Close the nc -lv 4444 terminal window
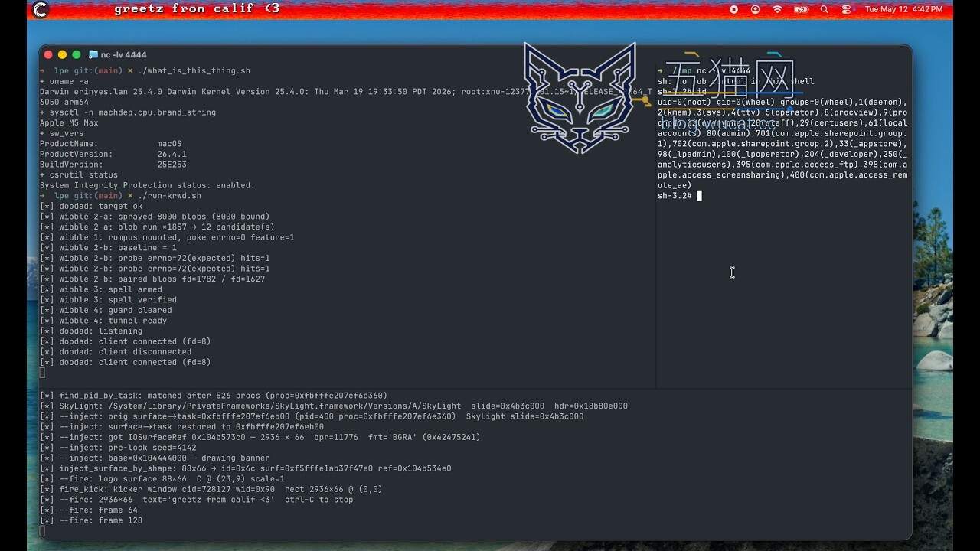 (48, 55)
